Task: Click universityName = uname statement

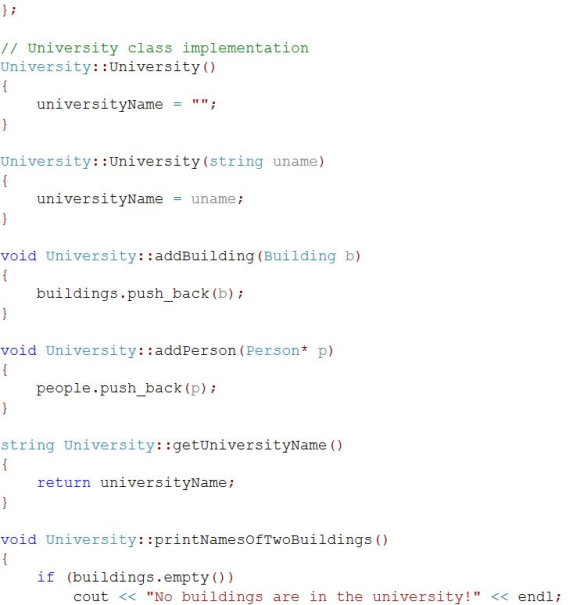Action: tap(140, 199)
